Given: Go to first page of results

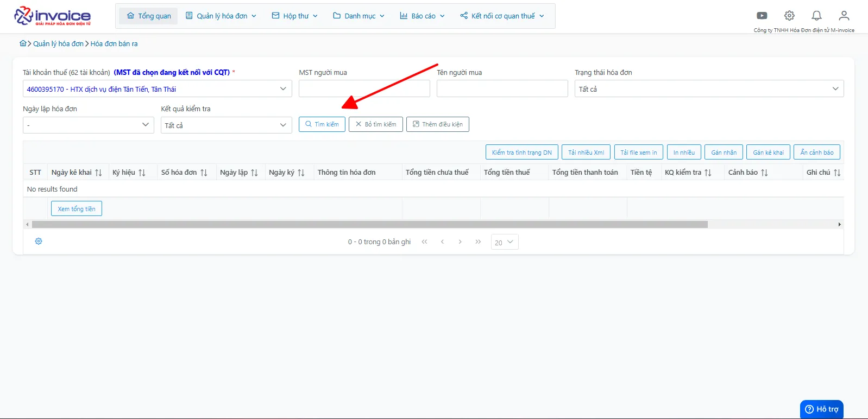Looking at the screenshot, I should [424, 242].
